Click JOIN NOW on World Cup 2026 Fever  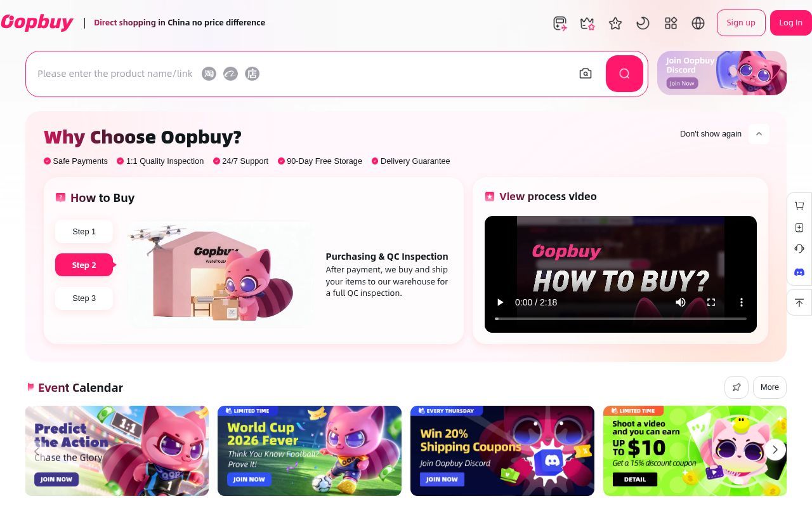pyautogui.click(x=249, y=479)
